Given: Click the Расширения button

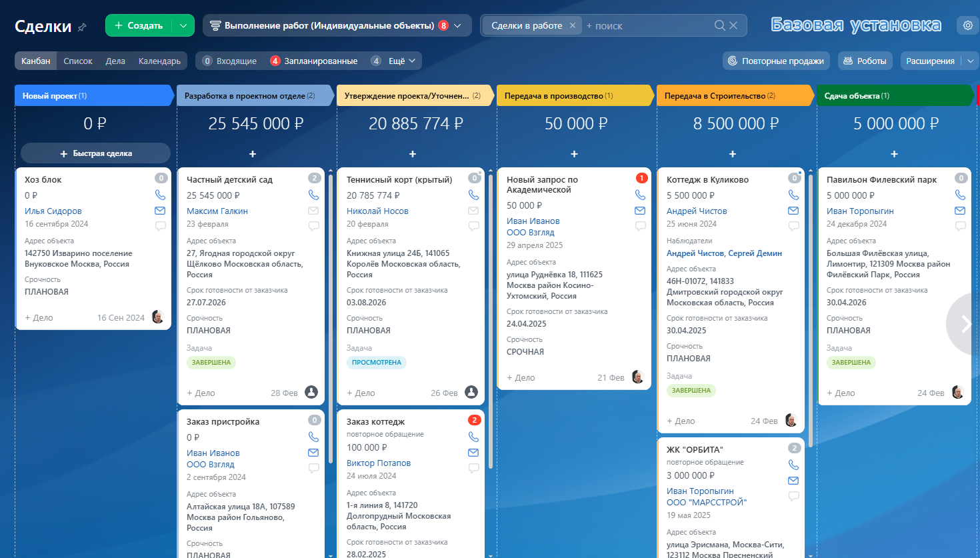Looking at the screenshot, I should pos(931,61).
